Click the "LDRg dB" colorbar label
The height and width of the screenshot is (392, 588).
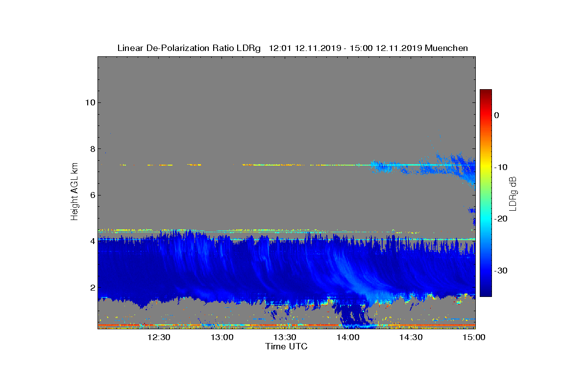[513, 193]
